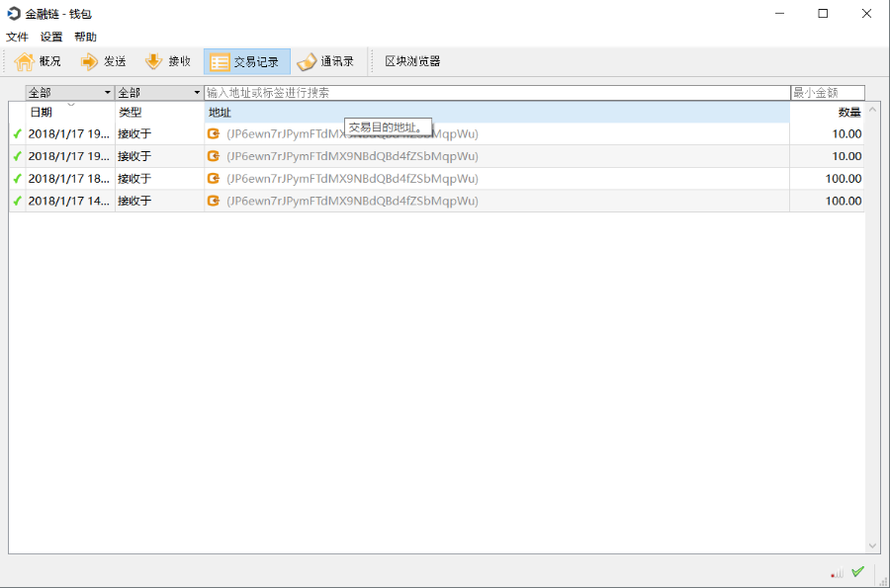Select the 2018/1/17 18... date cell
The height and width of the screenshot is (588, 890).
point(69,179)
